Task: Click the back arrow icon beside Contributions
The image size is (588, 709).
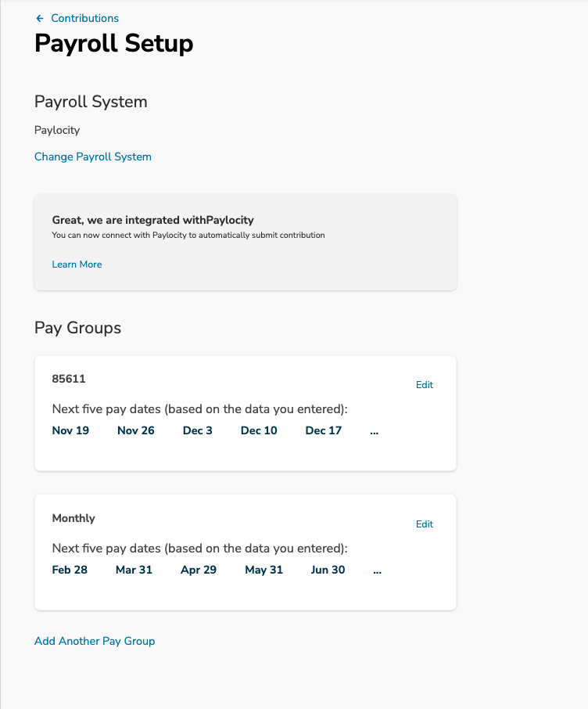Action: [40, 18]
